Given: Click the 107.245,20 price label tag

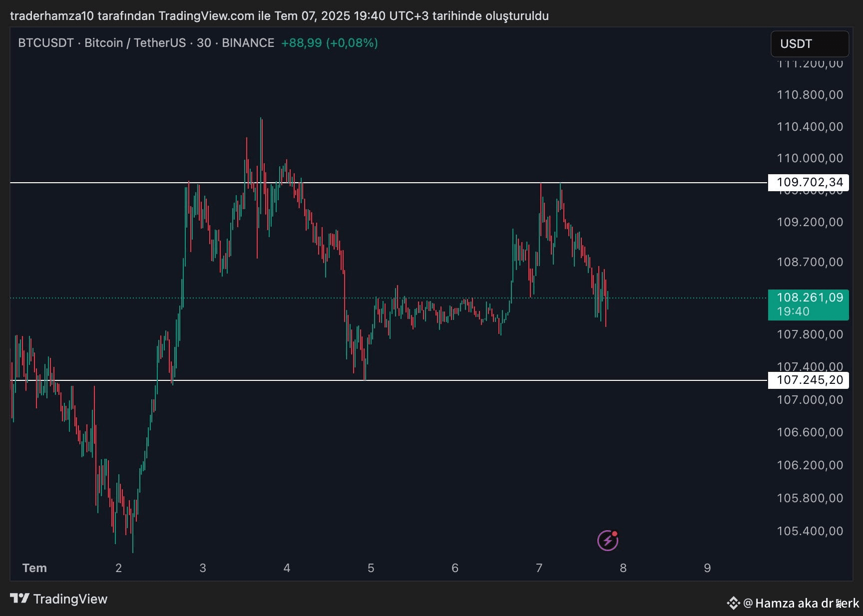Looking at the screenshot, I should [x=809, y=380].
